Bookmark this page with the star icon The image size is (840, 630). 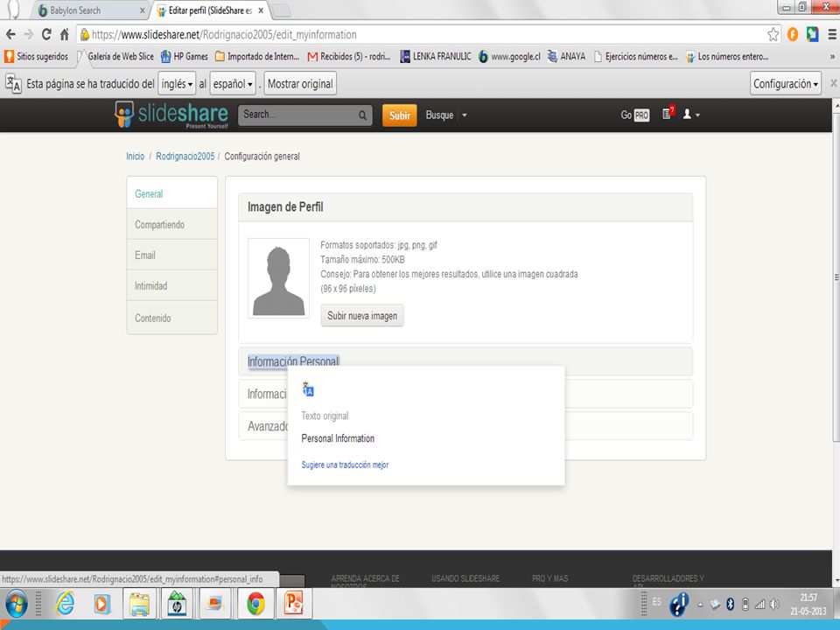(x=773, y=35)
